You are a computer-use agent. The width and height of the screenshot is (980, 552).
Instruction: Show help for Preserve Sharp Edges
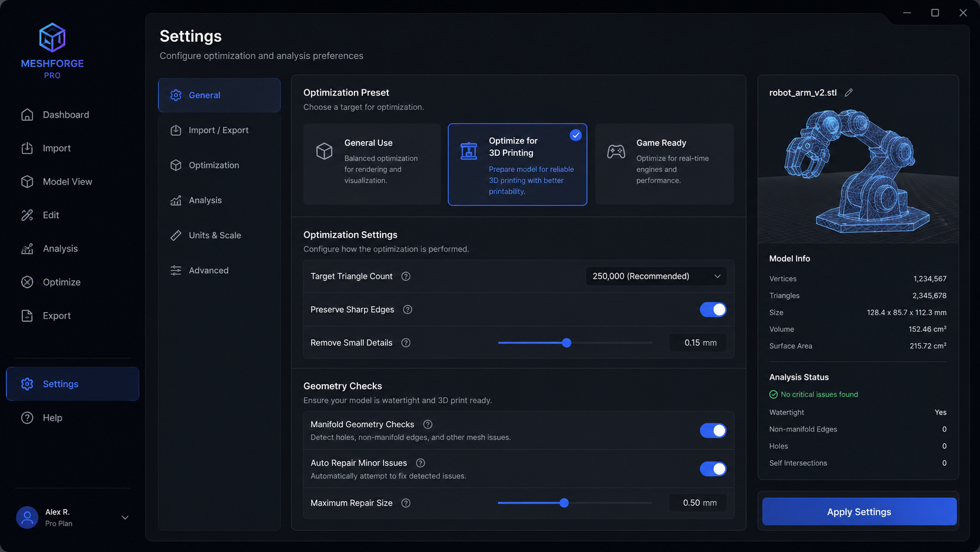click(407, 310)
